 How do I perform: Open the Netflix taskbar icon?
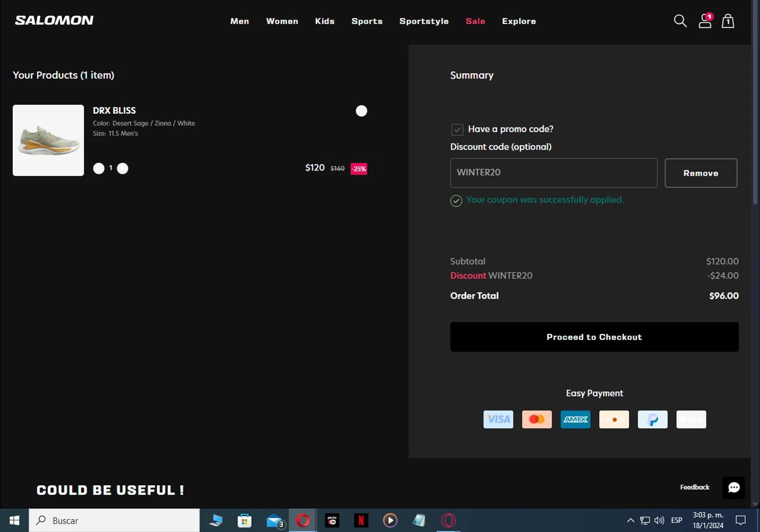tap(361, 520)
